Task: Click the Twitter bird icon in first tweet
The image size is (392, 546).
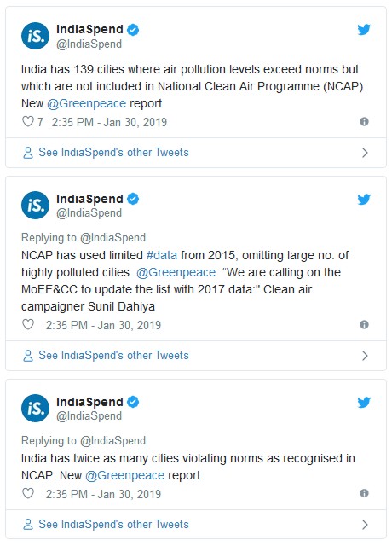Action: (x=364, y=30)
